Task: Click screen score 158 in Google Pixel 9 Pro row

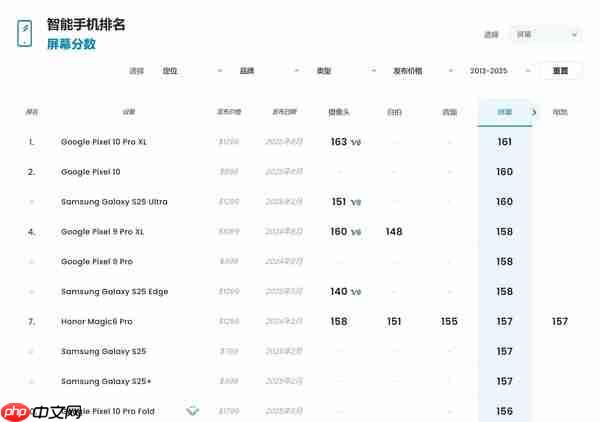Action: 504,262
